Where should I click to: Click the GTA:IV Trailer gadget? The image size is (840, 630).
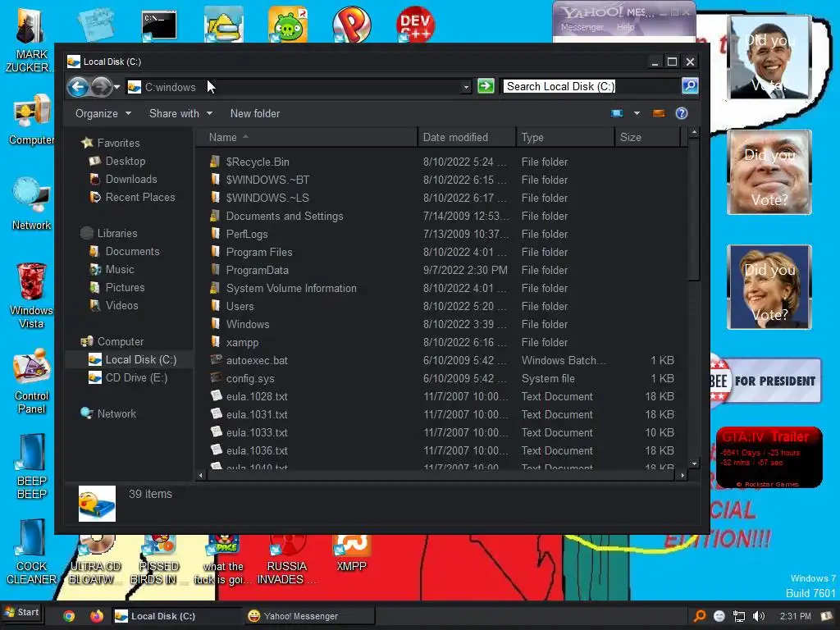769,457
